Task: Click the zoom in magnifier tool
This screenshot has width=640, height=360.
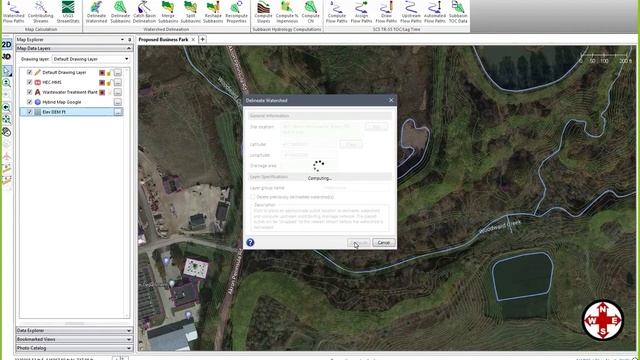Action: pyautogui.click(x=7, y=83)
